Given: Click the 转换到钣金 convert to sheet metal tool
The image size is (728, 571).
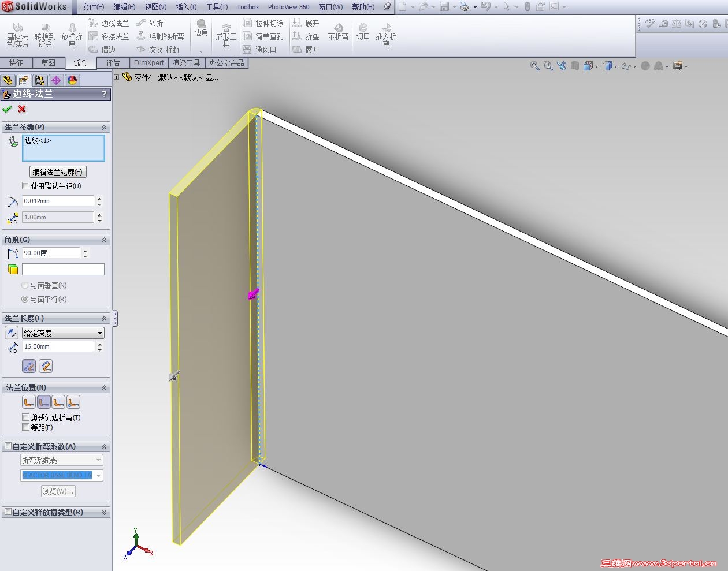Looking at the screenshot, I should [x=45, y=35].
